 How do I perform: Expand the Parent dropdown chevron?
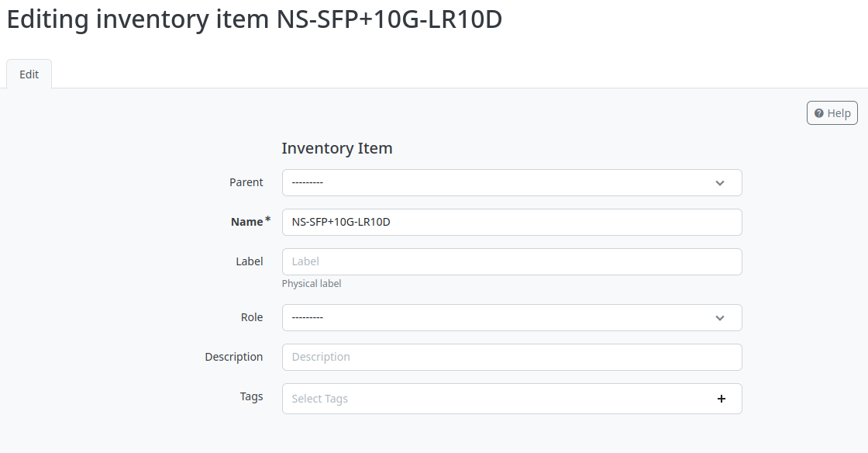click(x=719, y=183)
